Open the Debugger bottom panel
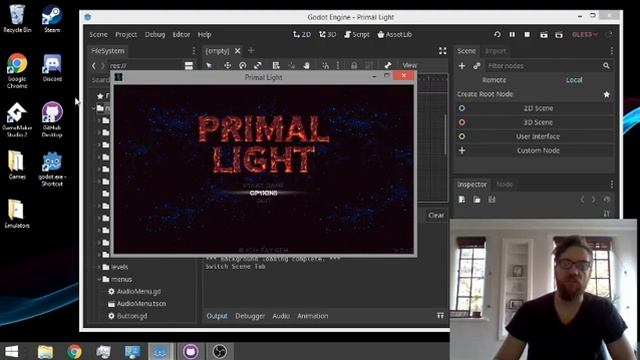Viewport: 640px width, 360px height. [x=250, y=316]
